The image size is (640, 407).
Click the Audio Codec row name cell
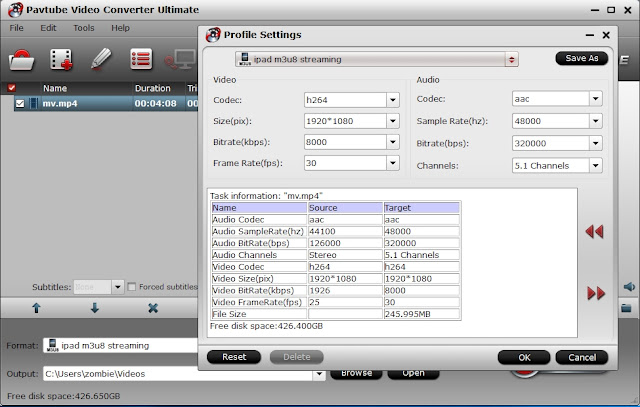click(259, 220)
